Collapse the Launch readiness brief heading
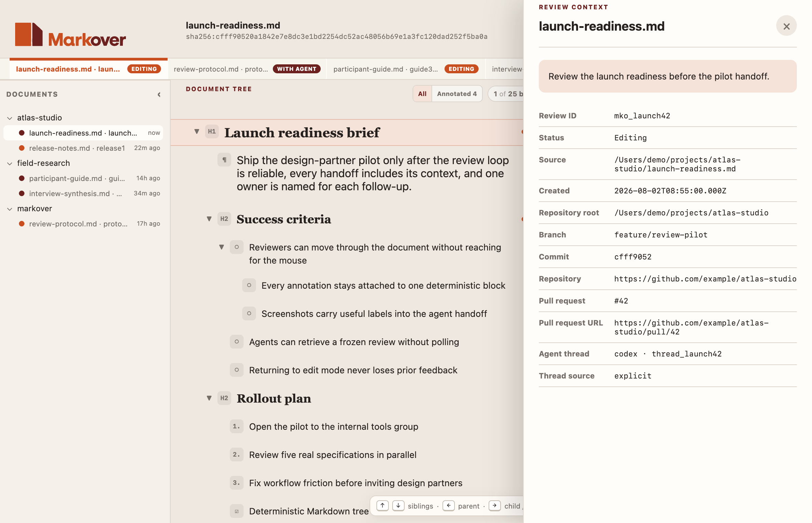 [x=197, y=131]
